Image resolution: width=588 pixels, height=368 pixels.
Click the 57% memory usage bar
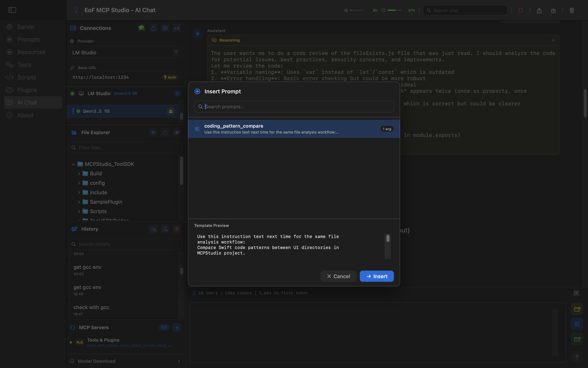(x=394, y=10)
